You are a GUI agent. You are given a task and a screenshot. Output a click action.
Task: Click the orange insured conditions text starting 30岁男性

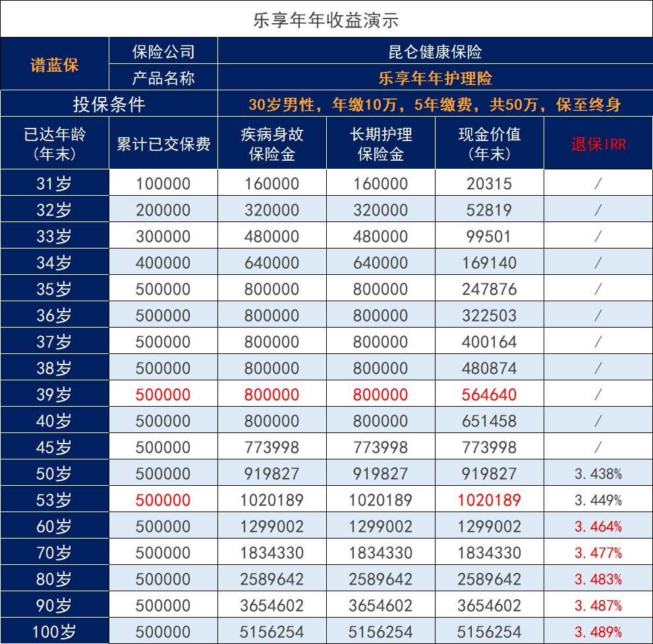point(435,104)
